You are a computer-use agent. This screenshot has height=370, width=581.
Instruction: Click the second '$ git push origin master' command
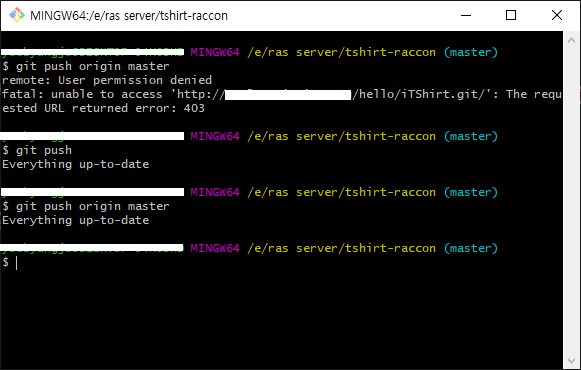pyautogui.click(x=86, y=206)
